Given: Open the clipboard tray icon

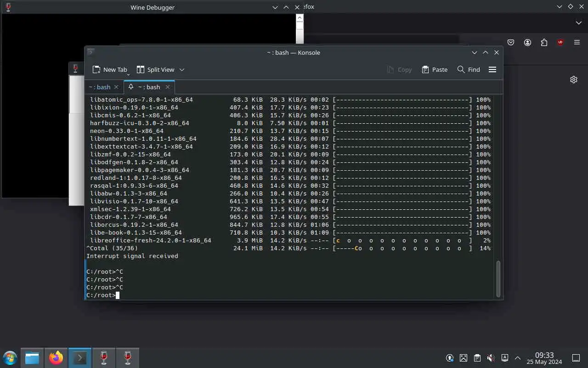Looking at the screenshot, I should [477, 358].
